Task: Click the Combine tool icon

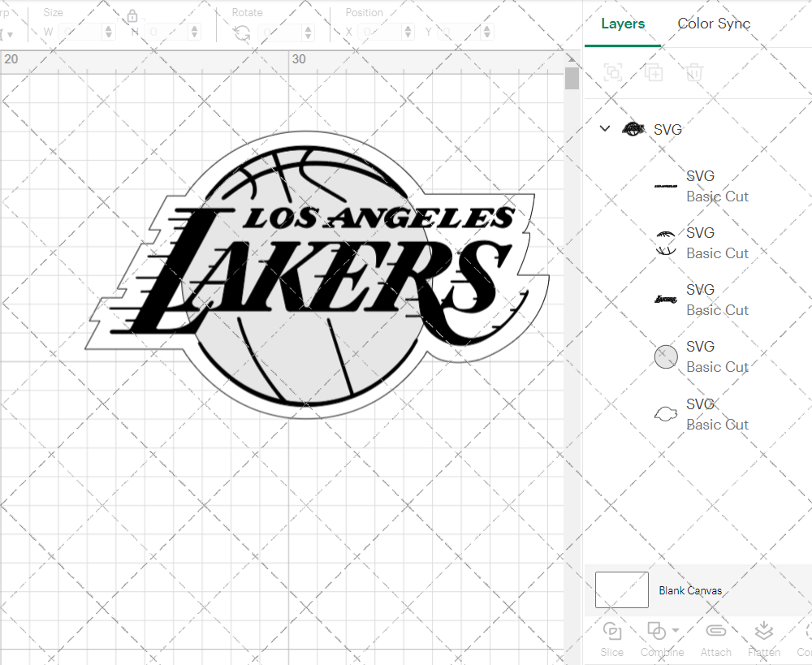Action: point(657,632)
